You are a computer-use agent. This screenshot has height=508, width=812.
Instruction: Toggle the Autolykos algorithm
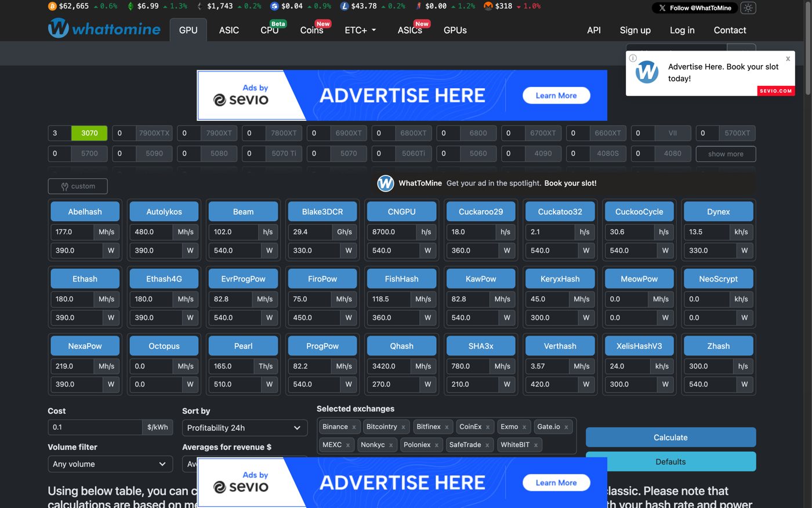coord(164,211)
